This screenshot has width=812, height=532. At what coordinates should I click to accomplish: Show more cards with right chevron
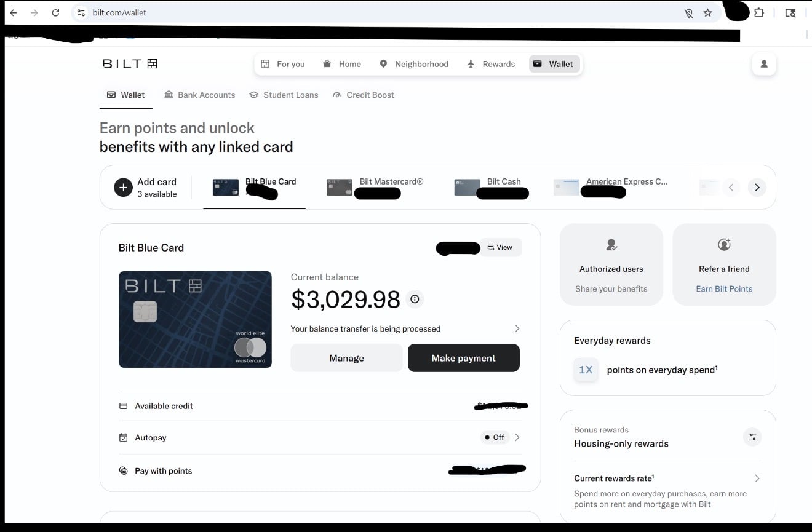pyautogui.click(x=757, y=188)
